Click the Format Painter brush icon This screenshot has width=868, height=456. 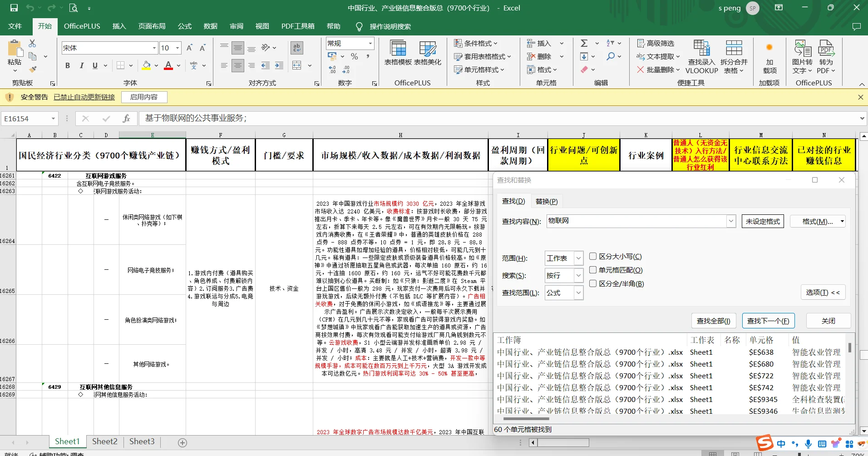[x=32, y=69]
